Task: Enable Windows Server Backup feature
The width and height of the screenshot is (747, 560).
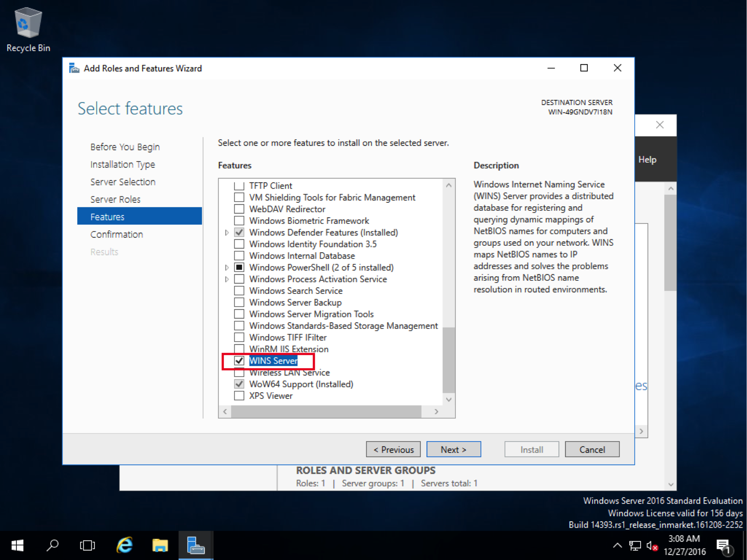Action: pyautogui.click(x=239, y=302)
